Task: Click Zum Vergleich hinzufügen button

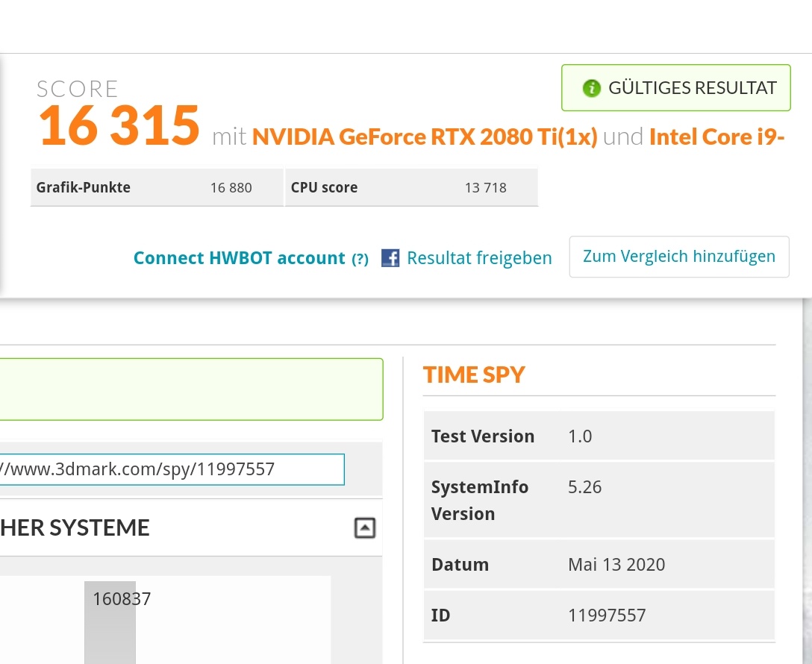Action: (x=679, y=257)
